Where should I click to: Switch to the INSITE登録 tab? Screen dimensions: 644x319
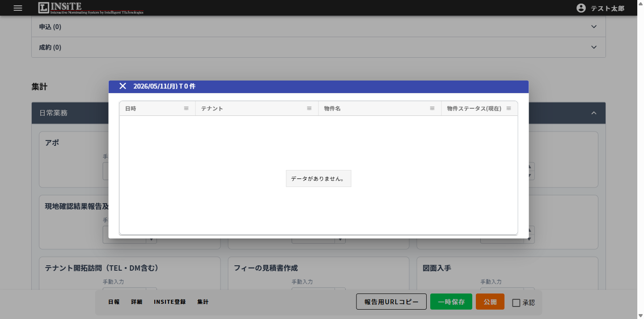tap(170, 302)
